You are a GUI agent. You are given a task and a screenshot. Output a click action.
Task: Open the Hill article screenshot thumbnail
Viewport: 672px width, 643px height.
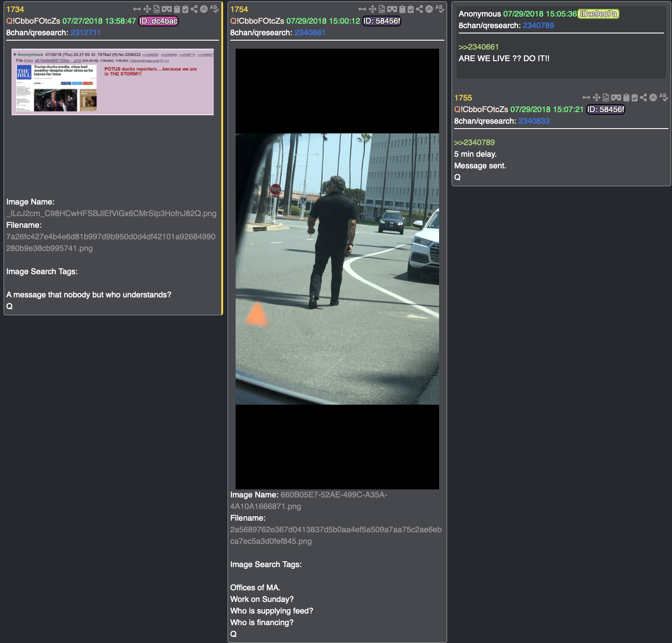pyautogui.click(x=112, y=82)
